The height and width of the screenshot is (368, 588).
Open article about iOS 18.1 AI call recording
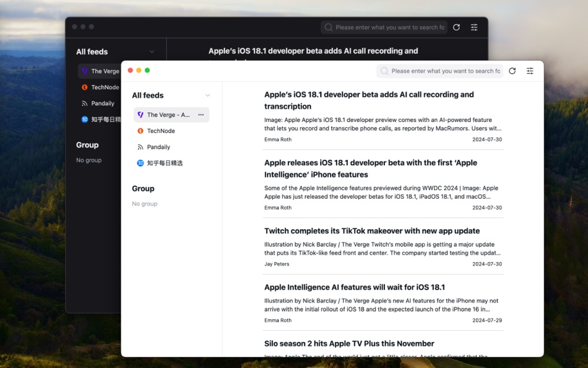(x=369, y=100)
